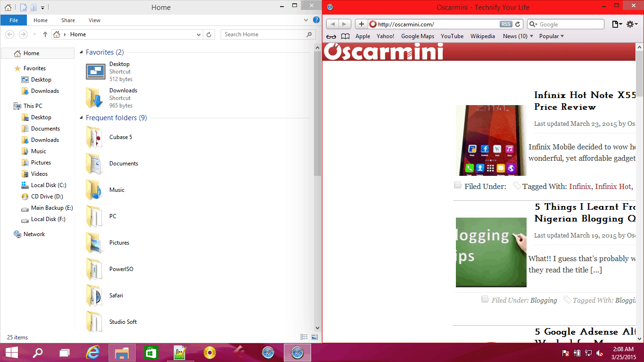Switch to large icons view in status bar
Screen dimensions: 644x362
click(x=314, y=337)
